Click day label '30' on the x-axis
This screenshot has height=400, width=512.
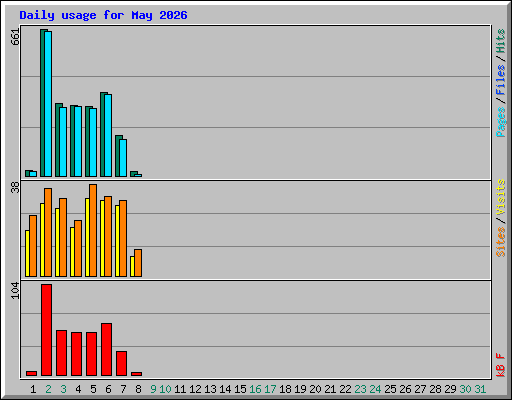(465, 389)
